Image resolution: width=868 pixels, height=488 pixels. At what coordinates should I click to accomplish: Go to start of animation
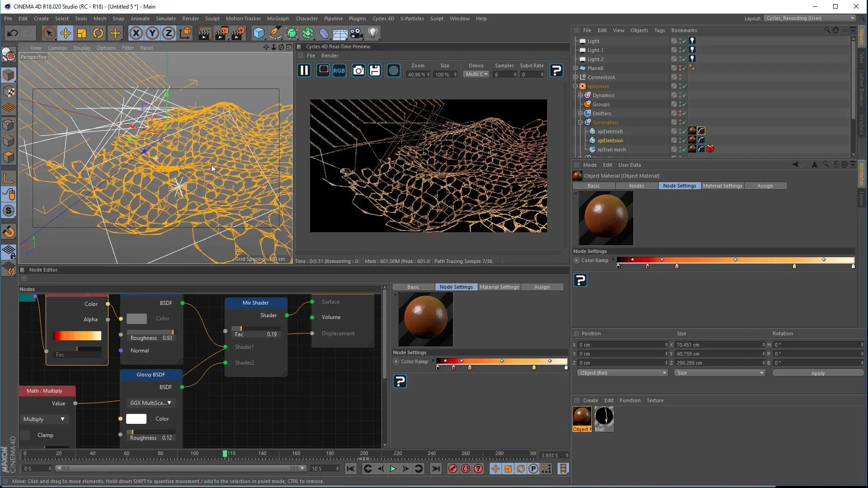(351, 469)
